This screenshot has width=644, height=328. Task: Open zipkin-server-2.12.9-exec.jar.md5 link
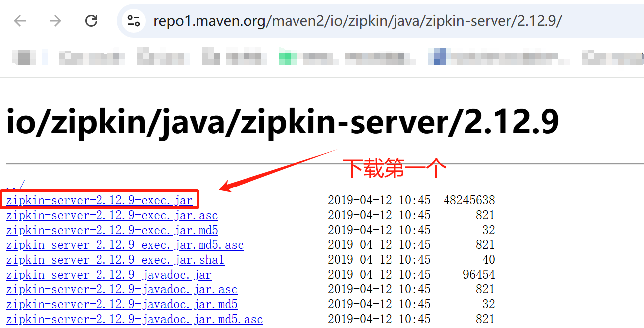click(112, 230)
